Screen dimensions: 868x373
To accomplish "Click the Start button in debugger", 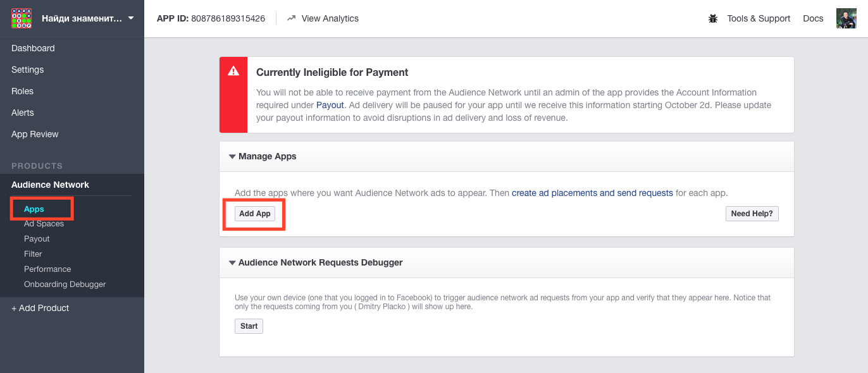I will click(249, 326).
